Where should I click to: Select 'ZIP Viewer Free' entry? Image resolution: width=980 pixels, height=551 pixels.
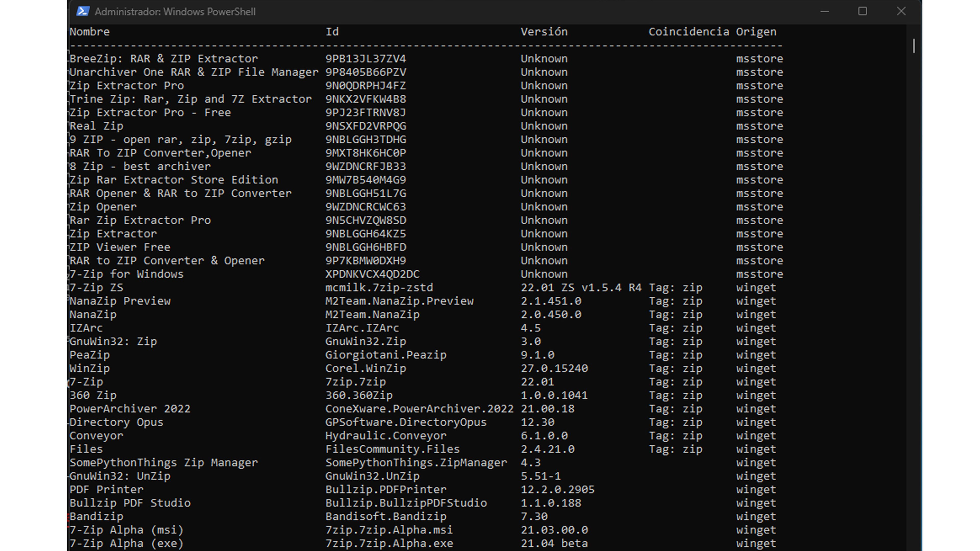pos(120,247)
